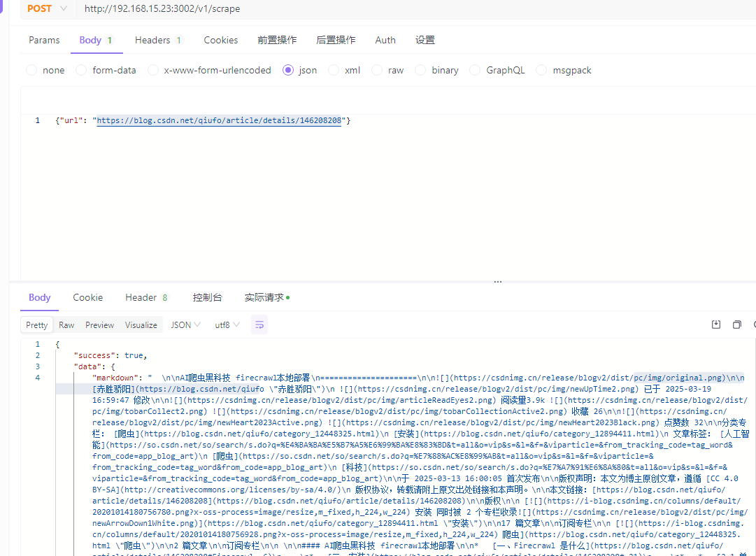Click the csdn article URL in request body
This screenshot has height=556, width=756.
219,120
